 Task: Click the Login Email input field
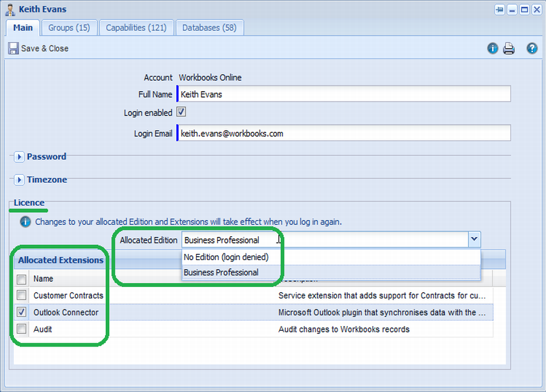tap(344, 133)
